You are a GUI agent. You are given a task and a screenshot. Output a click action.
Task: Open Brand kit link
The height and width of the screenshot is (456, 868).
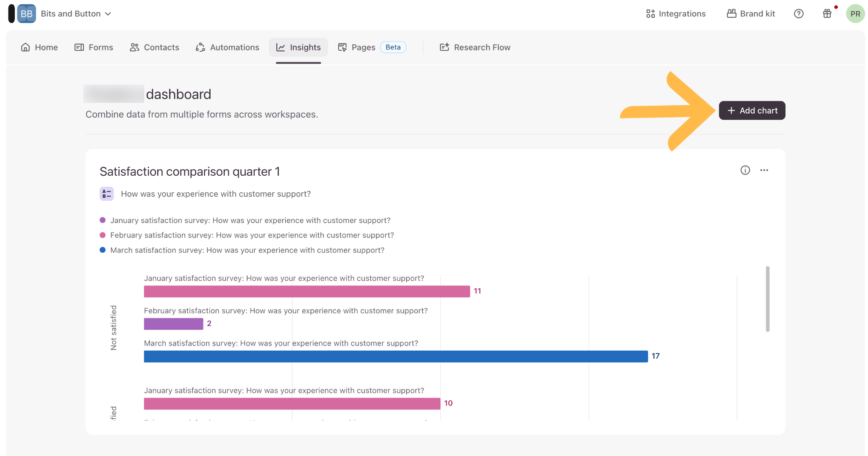click(751, 14)
